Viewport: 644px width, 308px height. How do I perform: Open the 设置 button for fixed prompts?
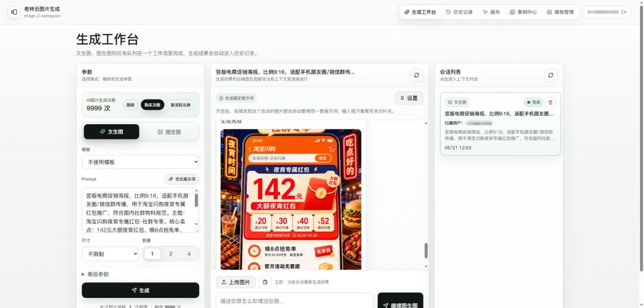[x=409, y=98]
